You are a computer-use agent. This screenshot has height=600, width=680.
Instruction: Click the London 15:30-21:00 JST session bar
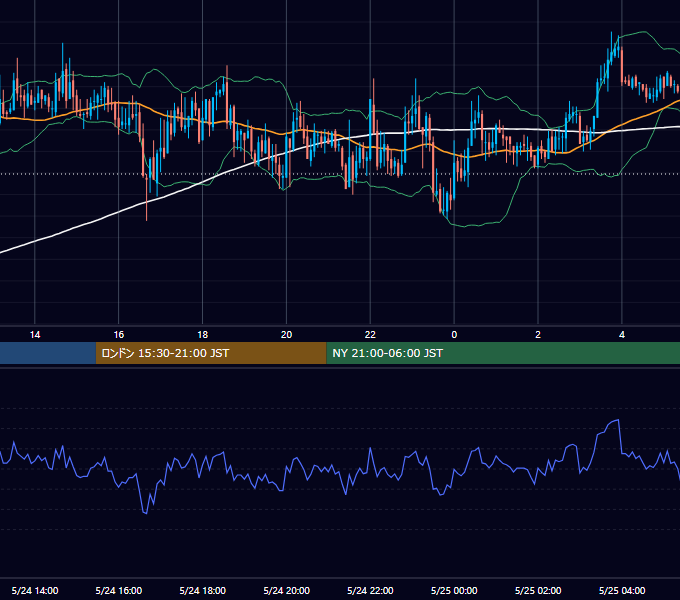[x=211, y=353]
